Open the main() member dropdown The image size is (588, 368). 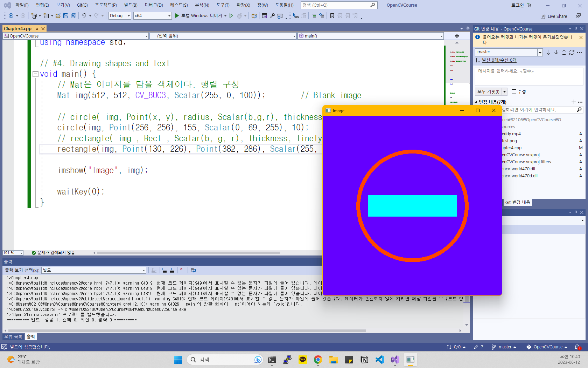(x=371, y=36)
